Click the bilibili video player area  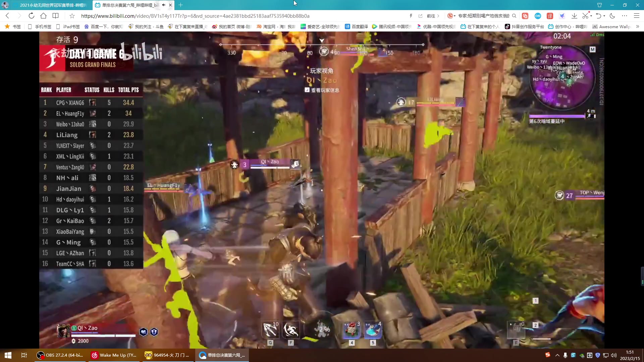(322, 190)
